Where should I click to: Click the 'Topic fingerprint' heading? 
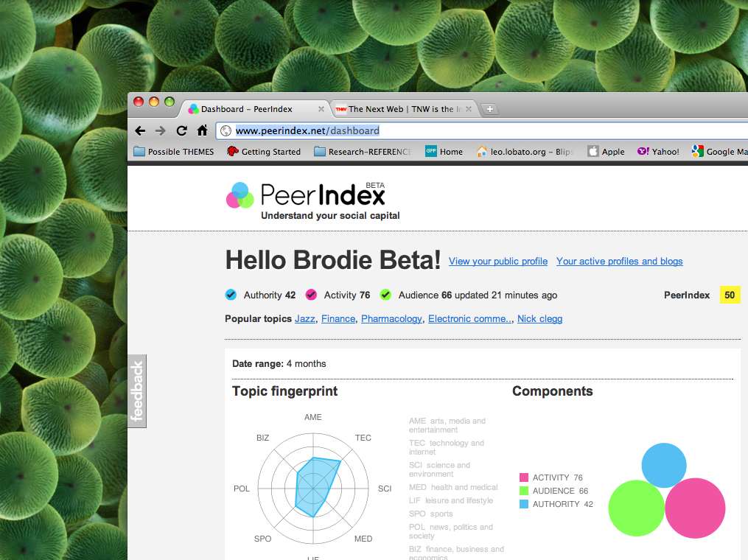coord(284,391)
